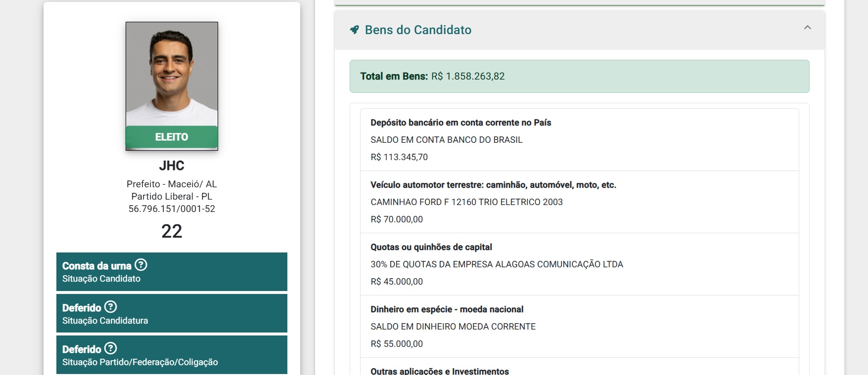Select the Quotas ou quinhões de capital item
868x375 pixels.
click(579, 264)
